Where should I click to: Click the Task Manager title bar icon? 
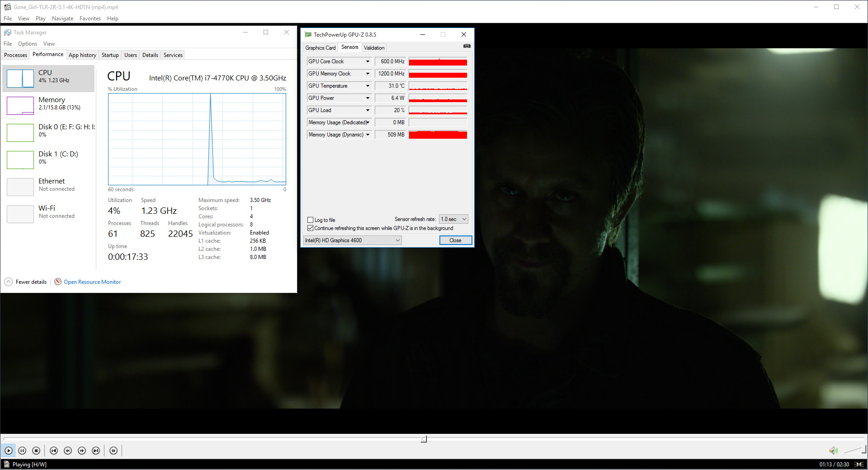(7, 33)
